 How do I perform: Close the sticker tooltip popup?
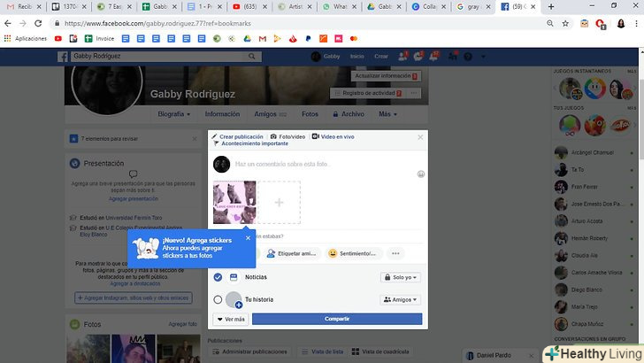pyautogui.click(x=248, y=237)
